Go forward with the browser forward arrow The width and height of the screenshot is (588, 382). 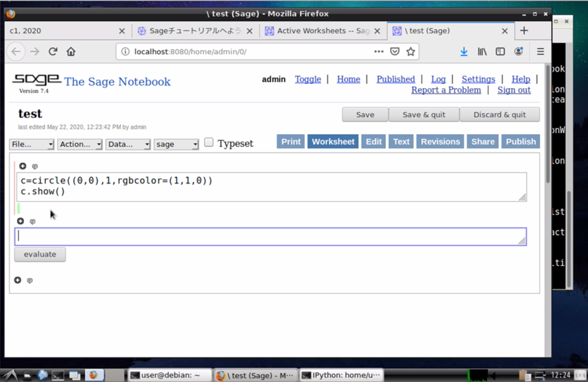[x=35, y=51]
